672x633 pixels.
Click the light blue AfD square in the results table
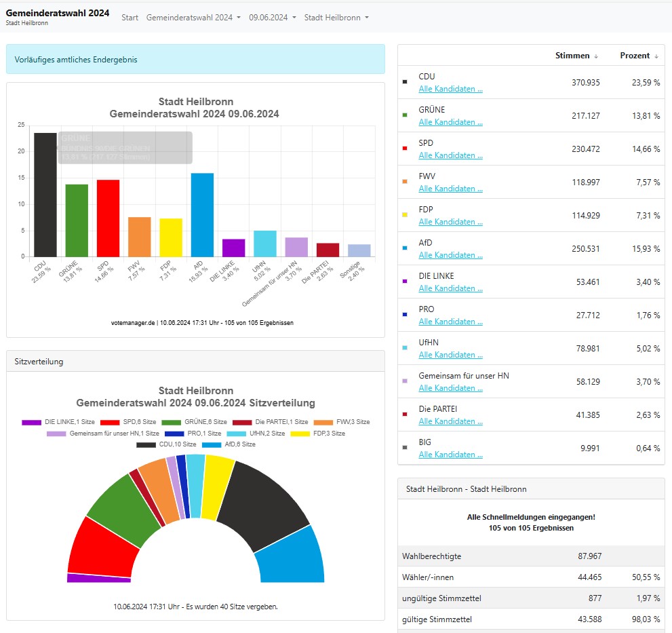(405, 248)
